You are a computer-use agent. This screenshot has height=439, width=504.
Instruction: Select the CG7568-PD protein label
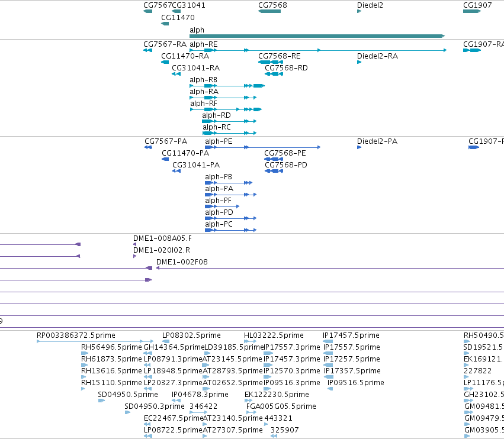(286, 164)
